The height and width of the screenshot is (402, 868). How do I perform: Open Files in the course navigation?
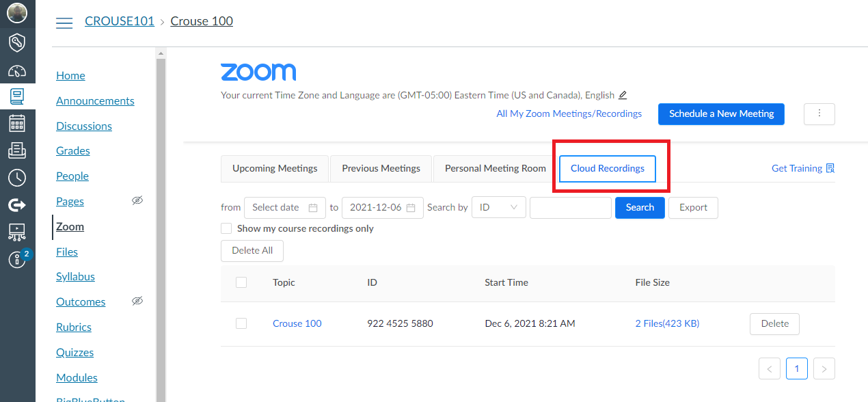click(67, 252)
